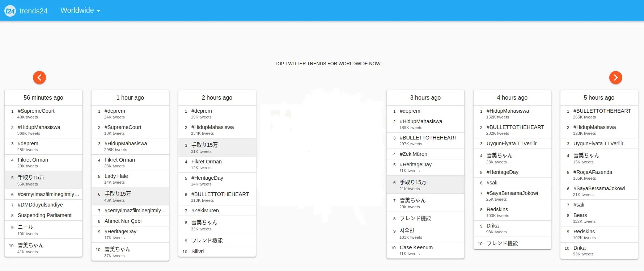
Task: Open 雪美ちゃん with 23K tweets
Action: click(499, 155)
